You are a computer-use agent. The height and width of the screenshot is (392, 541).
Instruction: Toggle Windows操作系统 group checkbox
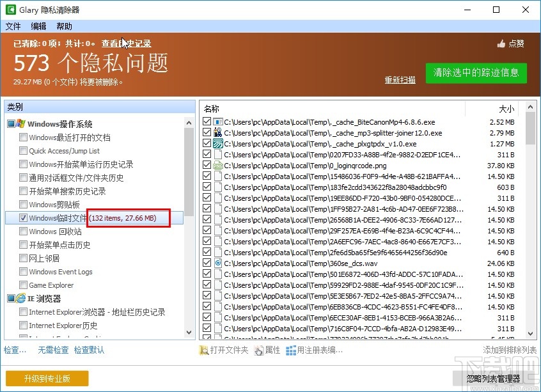point(11,124)
